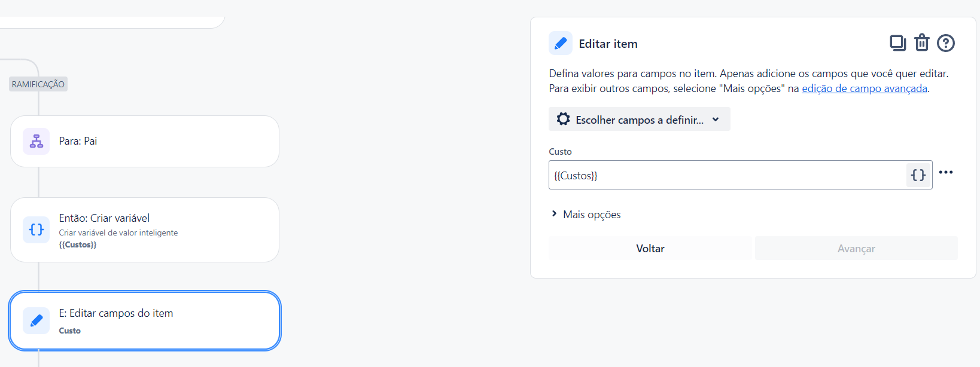Insert smart value with braces icon

tap(918, 175)
